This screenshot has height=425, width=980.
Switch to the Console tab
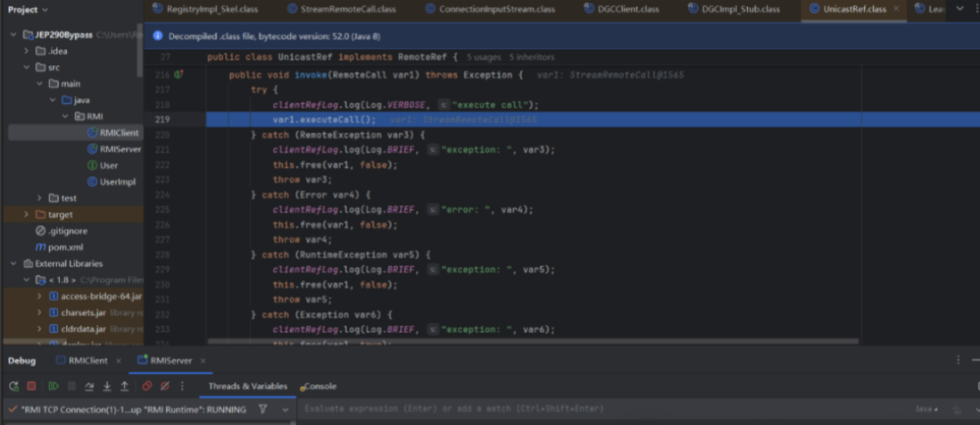320,387
